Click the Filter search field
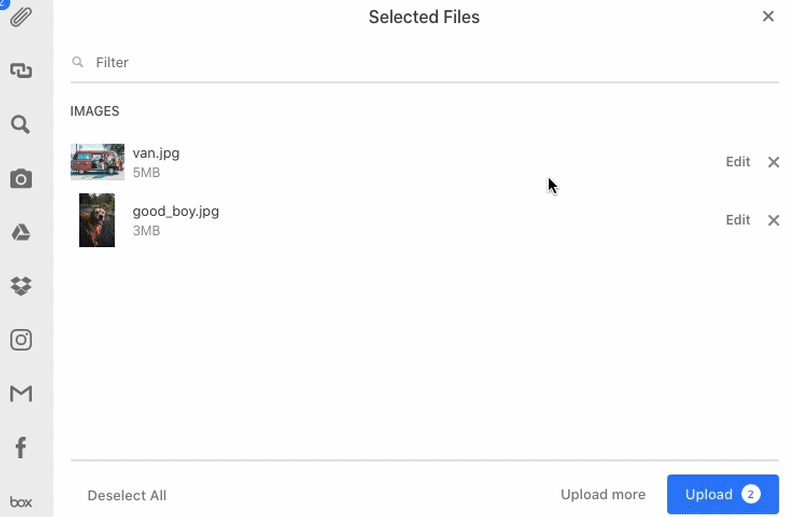The width and height of the screenshot is (788, 517). click(425, 62)
